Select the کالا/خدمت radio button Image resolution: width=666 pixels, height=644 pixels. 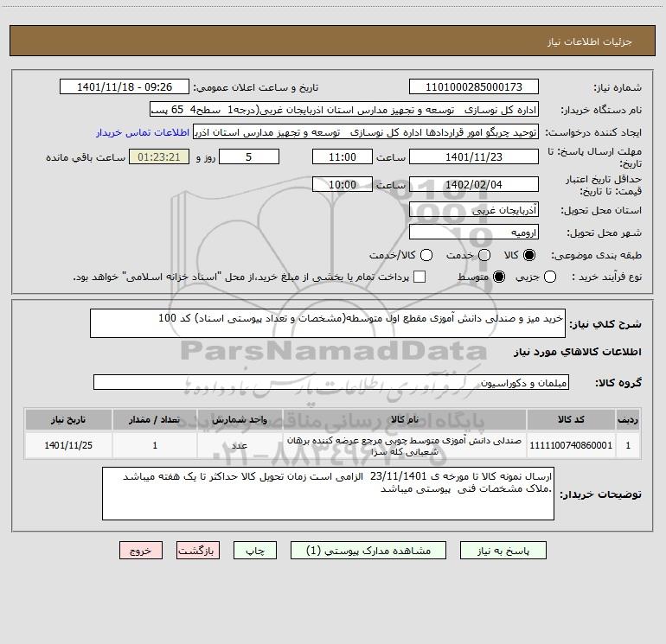click(x=426, y=255)
